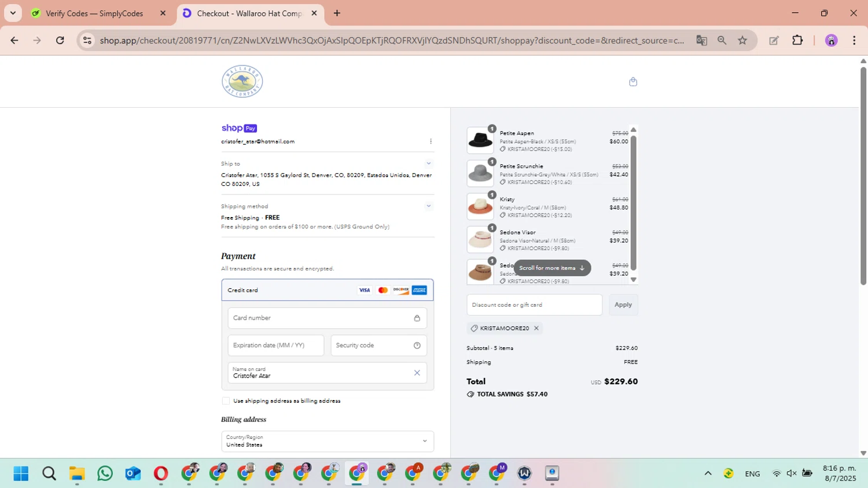The height and width of the screenshot is (488, 868).
Task: Open the Shop Pay account options menu
Action: click(x=431, y=141)
